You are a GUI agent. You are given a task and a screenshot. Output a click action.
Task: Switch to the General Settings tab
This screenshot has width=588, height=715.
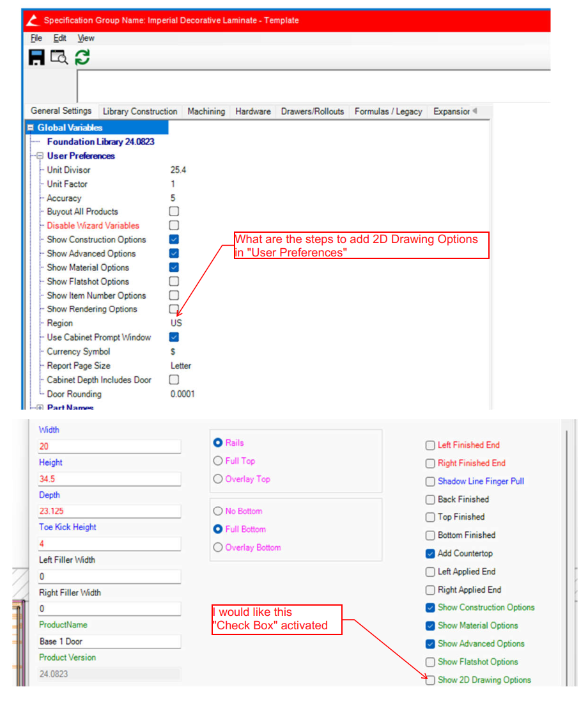click(61, 111)
